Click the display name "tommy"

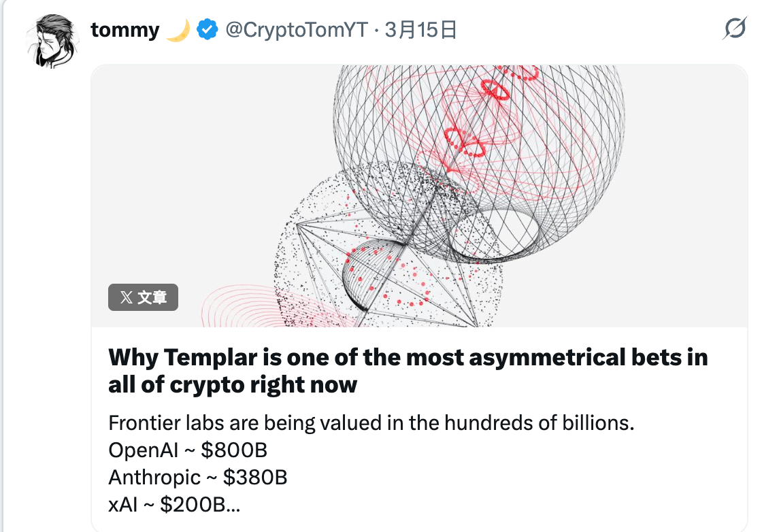point(125,30)
